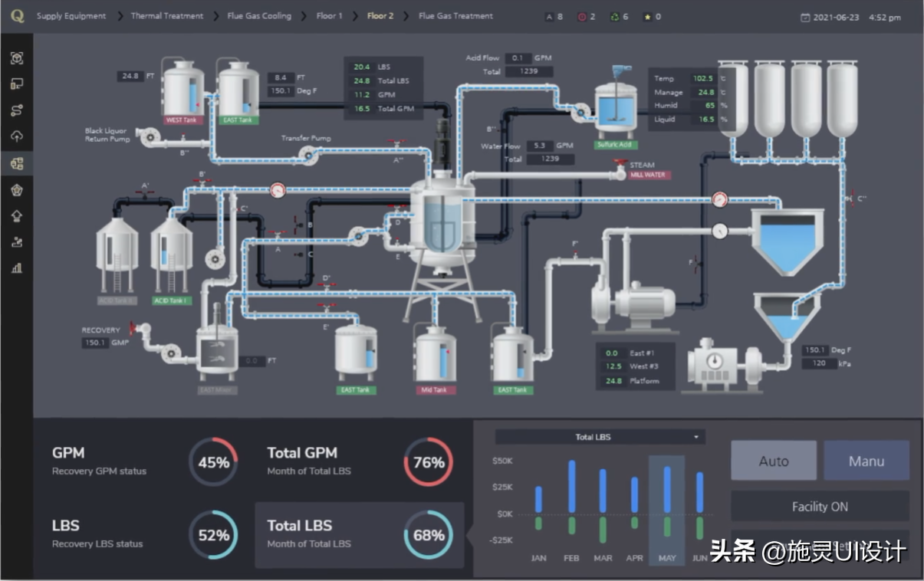Screen dimensions: 924x581
Task: Click the cloud upload sidebar icon
Action: click(17, 136)
